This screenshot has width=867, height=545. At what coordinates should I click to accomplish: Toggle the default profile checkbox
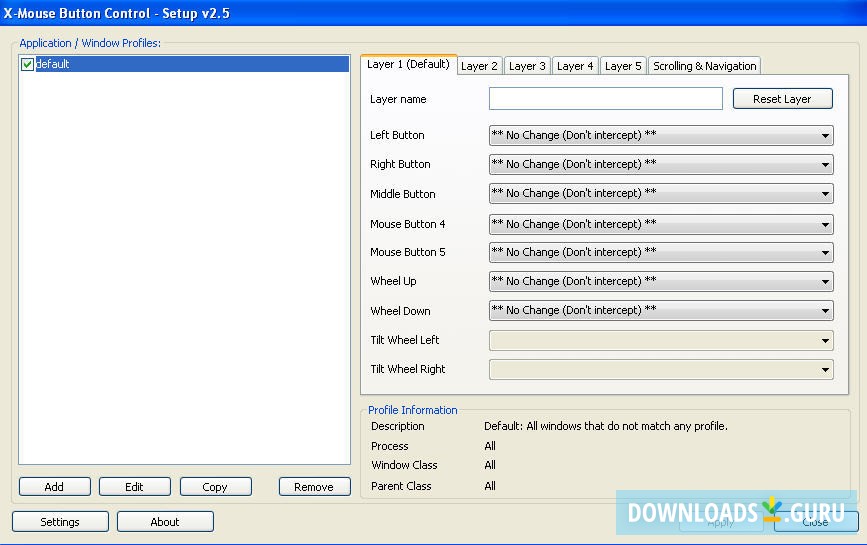click(27, 64)
